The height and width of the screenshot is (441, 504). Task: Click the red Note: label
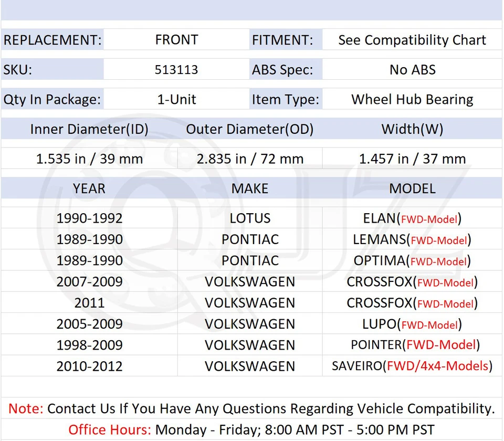(x=26, y=409)
